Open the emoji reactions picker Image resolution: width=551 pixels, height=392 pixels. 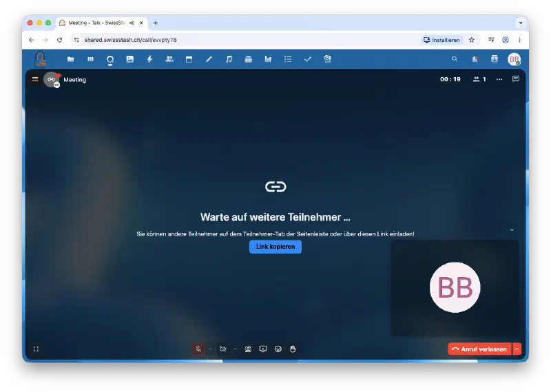278,349
